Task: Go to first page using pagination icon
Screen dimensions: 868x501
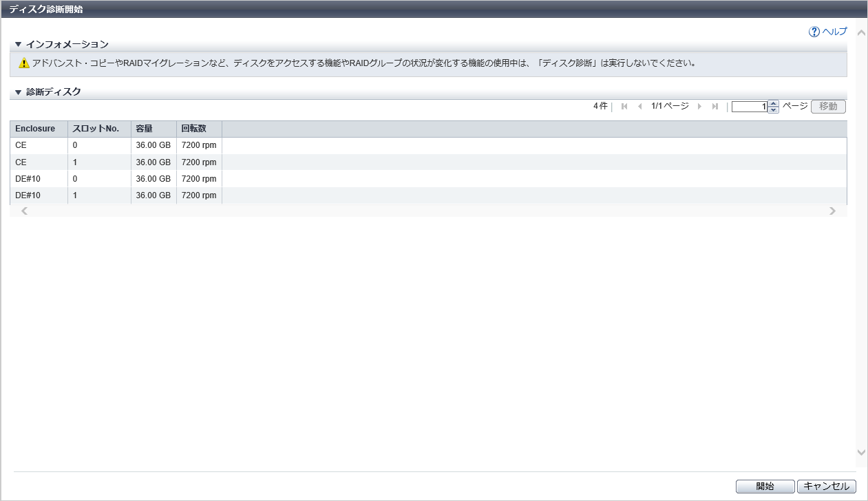Action: (x=624, y=107)
